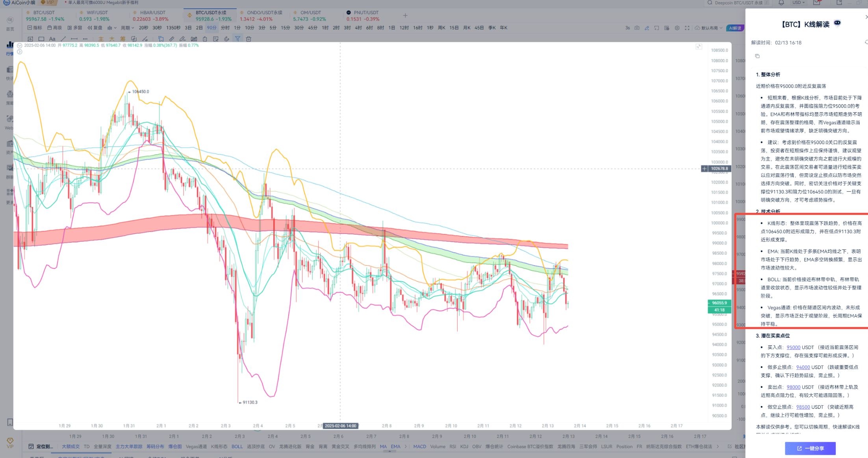The width and height of the screenshot is (868, 458).
Task: Click the brush drawing icon
Action: (x=183, y=39)
